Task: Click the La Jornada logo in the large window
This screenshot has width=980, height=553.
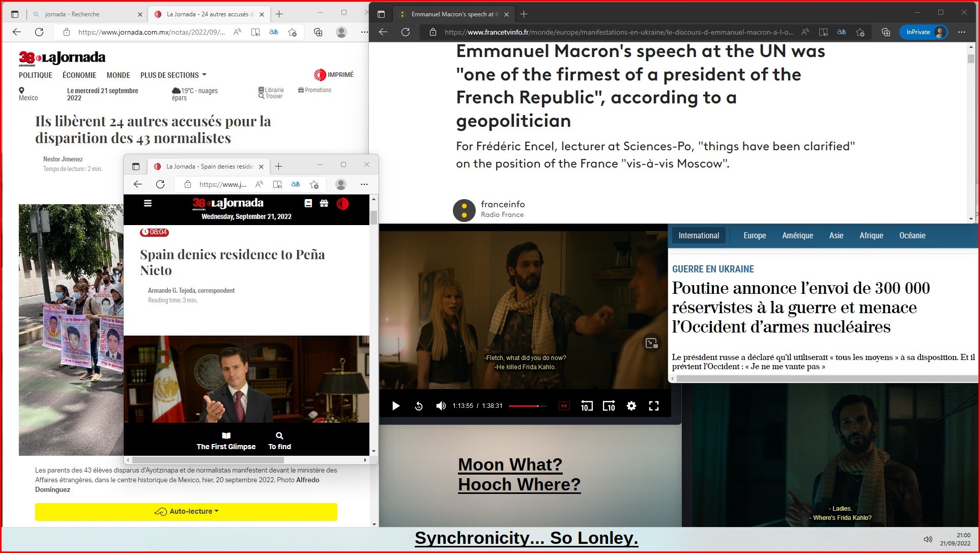Action: 62,58
